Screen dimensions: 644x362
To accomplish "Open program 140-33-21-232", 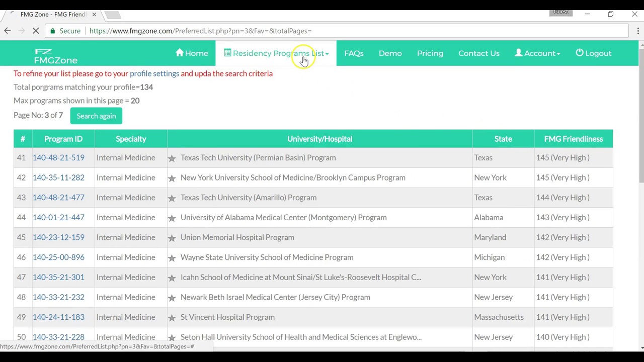I will pyautogui.click(x=58, y=297).
